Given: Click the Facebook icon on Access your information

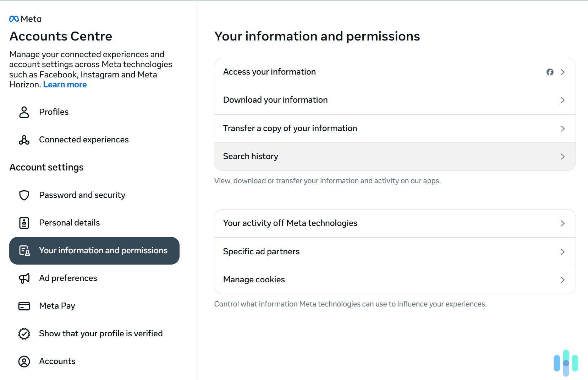Looking at the screenshot, I should [x=550, y=72].
